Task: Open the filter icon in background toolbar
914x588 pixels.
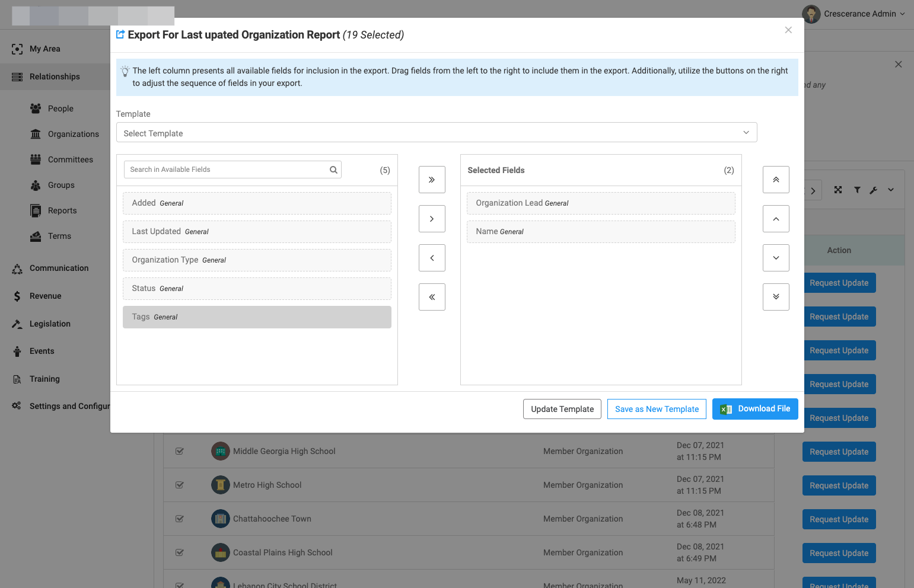Action: pyautogui.click(x=857, y=190)
